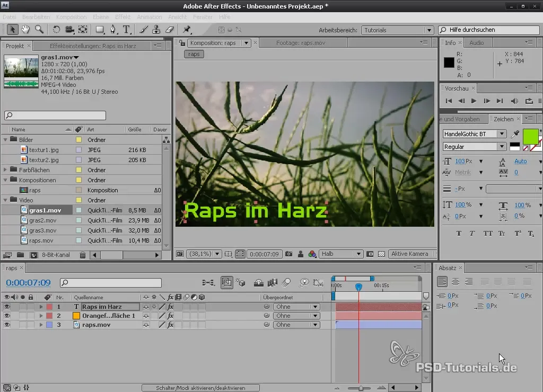
Task: Select the Rotation tool
Action: click(56, 30)
